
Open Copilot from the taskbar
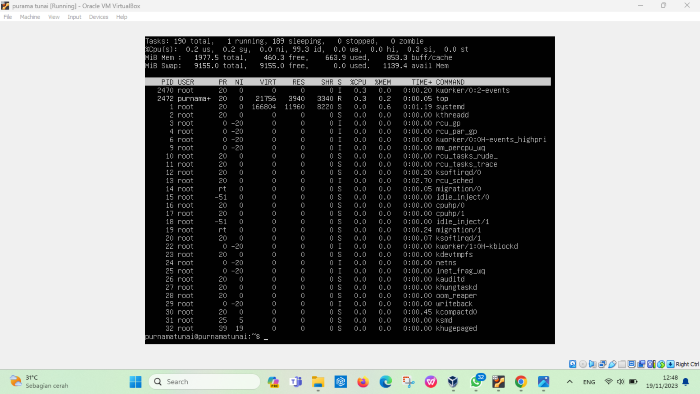coord(273,382)
